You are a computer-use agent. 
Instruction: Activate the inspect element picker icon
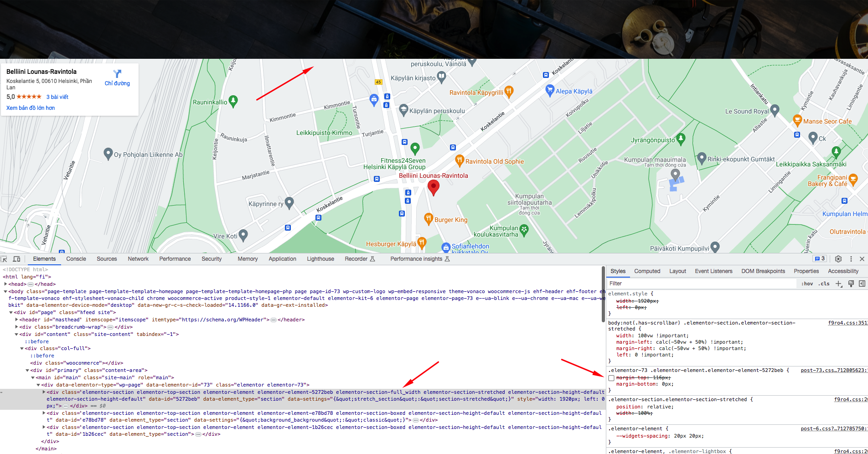click(x=4, y=259)
